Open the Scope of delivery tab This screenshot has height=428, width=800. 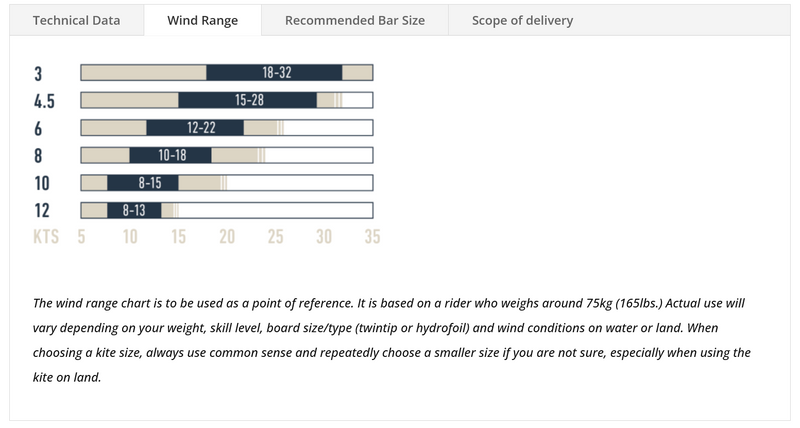click(x=522, y=20)
